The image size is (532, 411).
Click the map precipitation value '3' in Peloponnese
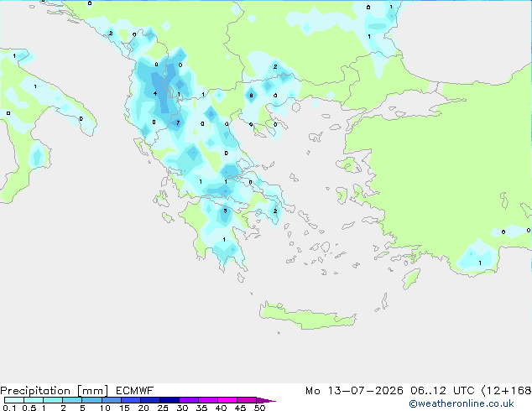pos(225,211)
